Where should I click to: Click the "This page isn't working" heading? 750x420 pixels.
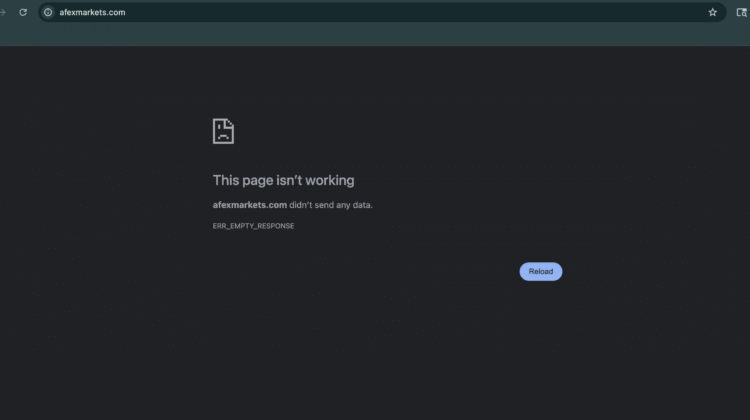pyautogui.click(x=283, y=180)
